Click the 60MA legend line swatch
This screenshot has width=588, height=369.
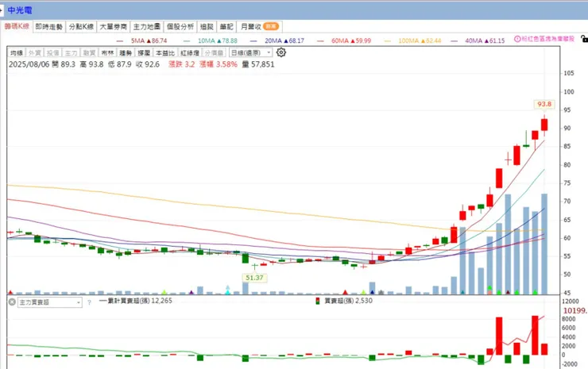(x=320, y=40)
